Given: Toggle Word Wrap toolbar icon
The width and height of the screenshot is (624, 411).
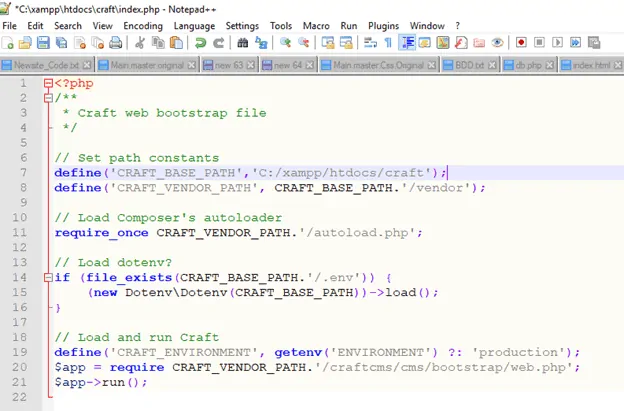Looking at the screenshot, I should tap(370, 43).
